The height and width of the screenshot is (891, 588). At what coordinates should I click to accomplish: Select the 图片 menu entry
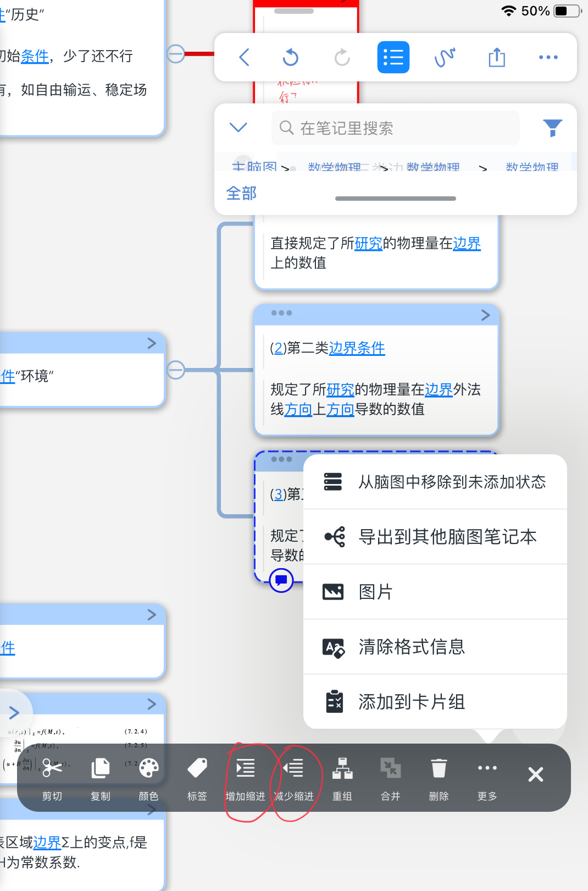435,592
